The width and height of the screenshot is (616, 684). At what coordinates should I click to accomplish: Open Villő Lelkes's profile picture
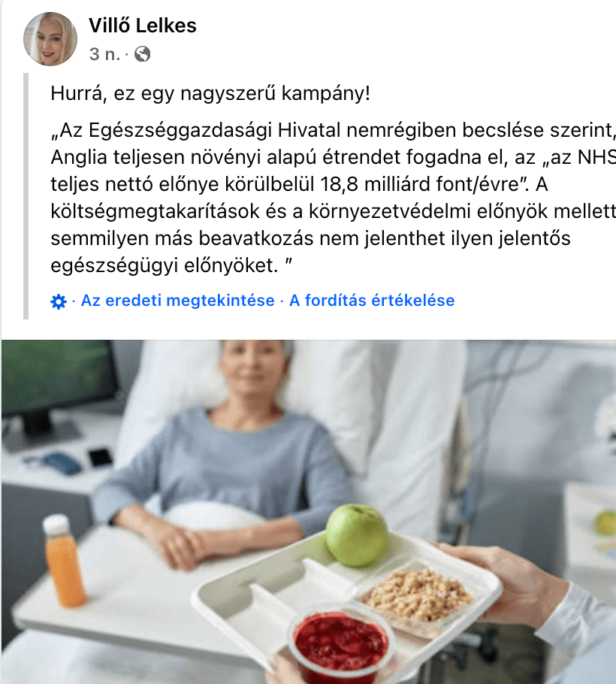tap(50, 39)
